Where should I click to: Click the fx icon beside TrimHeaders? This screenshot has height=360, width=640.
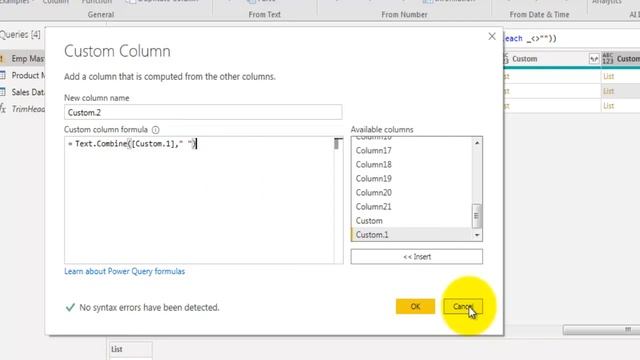click(x=3, y=109)
